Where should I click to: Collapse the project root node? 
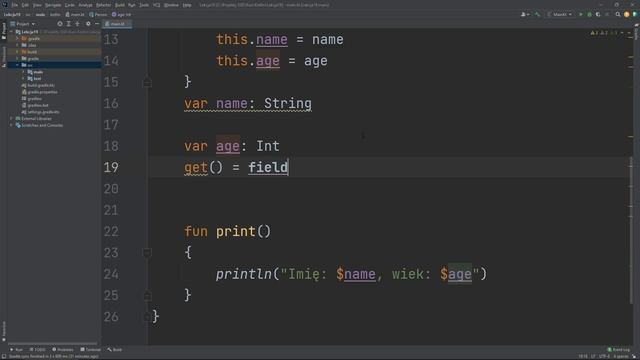pyautogui.click(x=11, y=32)
